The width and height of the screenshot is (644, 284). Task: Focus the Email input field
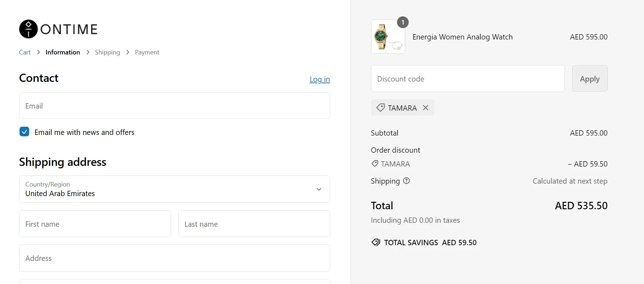click(x=175, y=106)
